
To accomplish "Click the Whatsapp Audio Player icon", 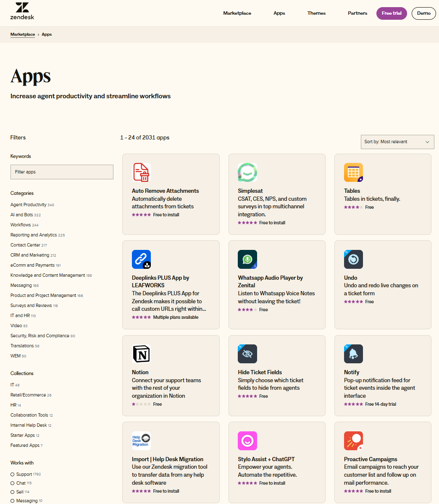I will (x=247, y=259).
